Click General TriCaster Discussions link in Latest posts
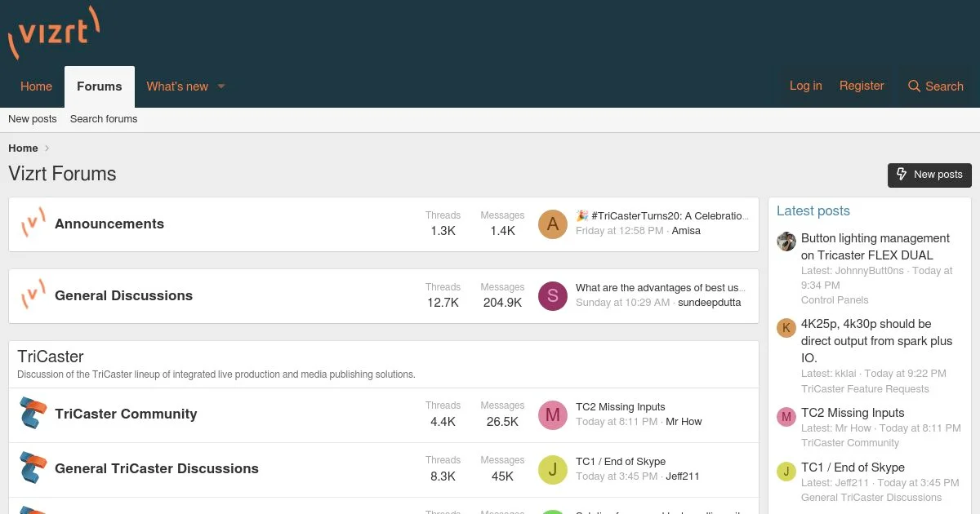The height and width of the screenshot is (514, 980). coord(871,498)
